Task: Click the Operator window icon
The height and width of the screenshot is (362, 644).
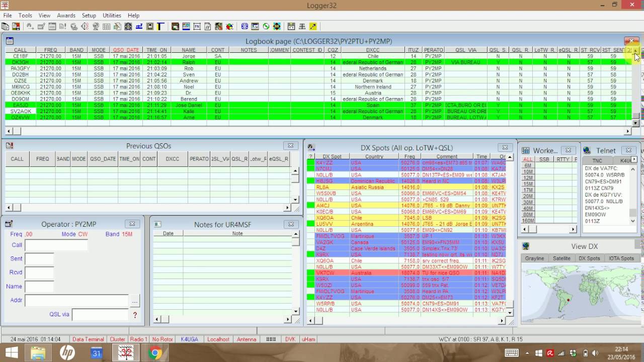Action: [8, 224]
